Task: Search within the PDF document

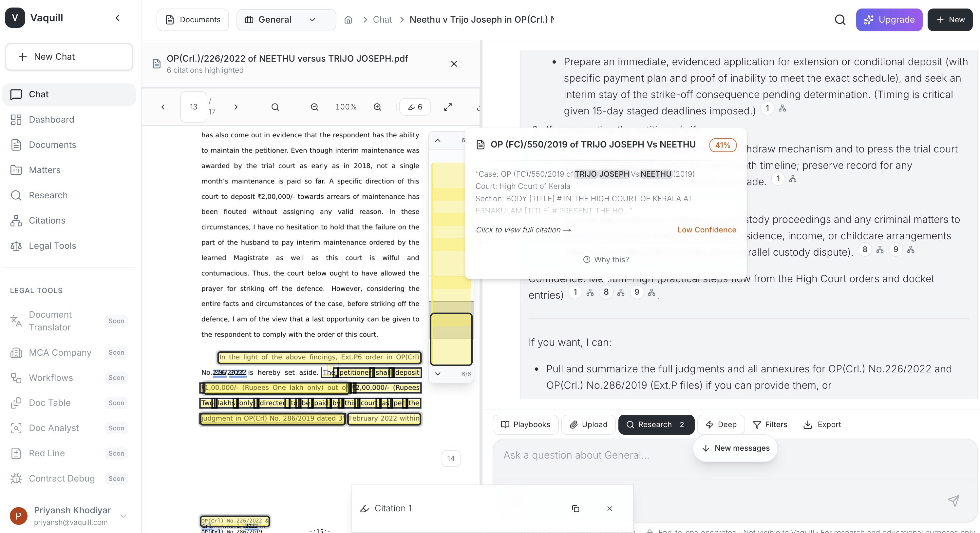Action: pos(275,107)
